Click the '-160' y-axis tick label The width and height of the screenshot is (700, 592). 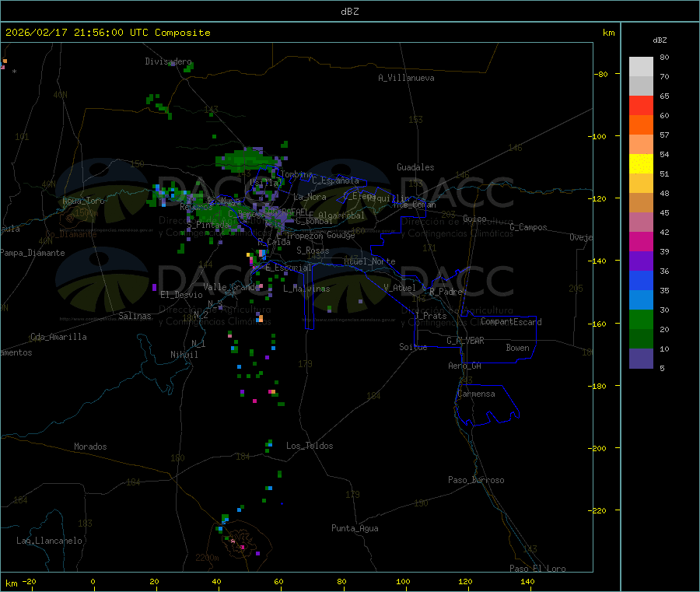tap(597, 324)
